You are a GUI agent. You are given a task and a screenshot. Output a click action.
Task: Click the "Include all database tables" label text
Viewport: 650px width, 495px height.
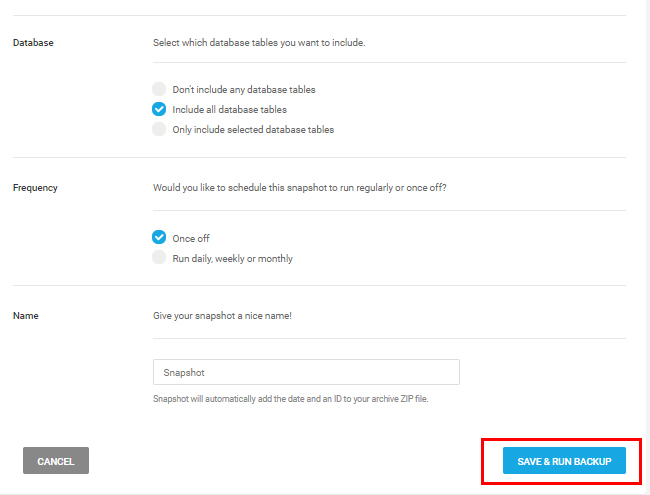point(230,109)
